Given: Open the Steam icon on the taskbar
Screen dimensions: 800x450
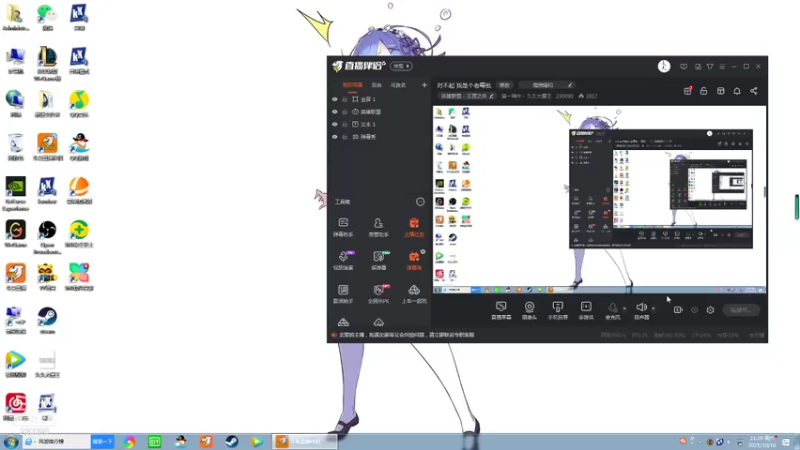Looking at the screenshot, I should pos(232,441).
